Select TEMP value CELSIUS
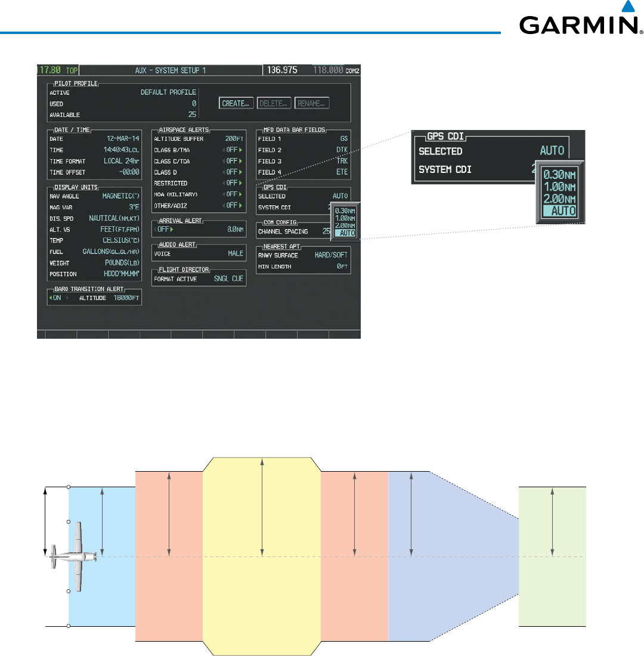 [121, 240]
